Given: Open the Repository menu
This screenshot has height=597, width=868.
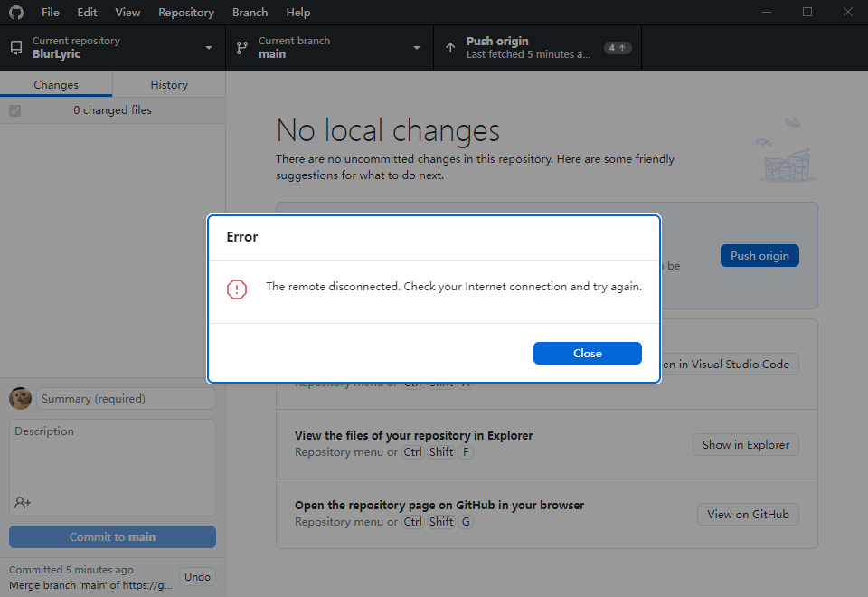Looking at the screenshot, I should click(185, 12).
